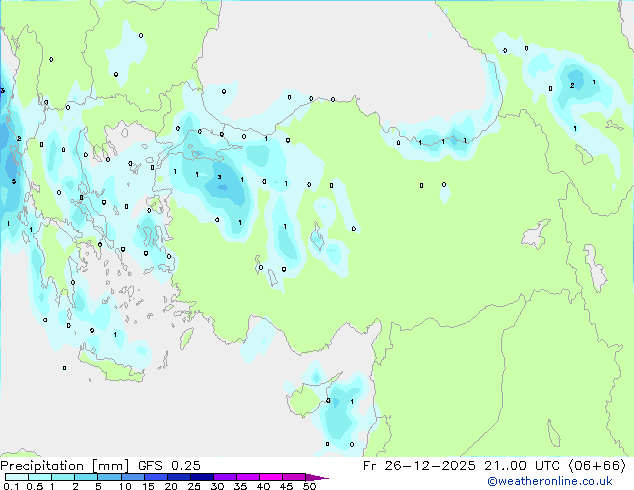Click the legend scale label "10"

pyautogui.click(x=125, y=486)
